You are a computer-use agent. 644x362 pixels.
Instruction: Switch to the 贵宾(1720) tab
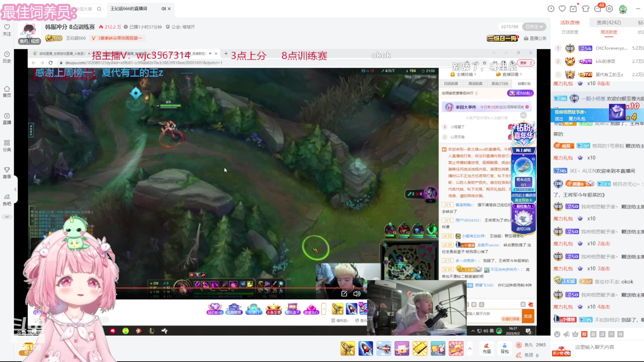499,83
